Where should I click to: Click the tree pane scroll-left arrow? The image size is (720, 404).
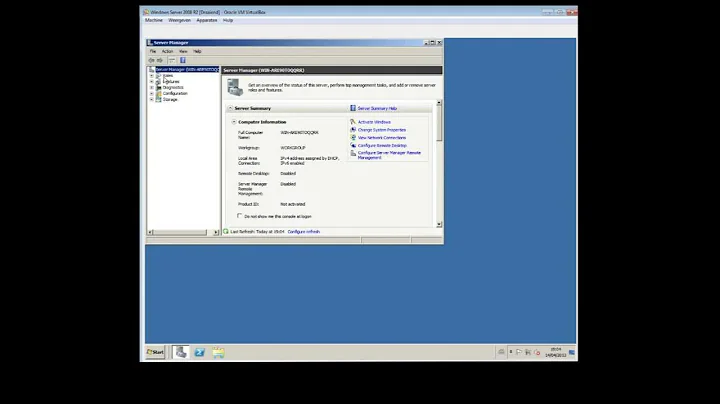[150, 232]
